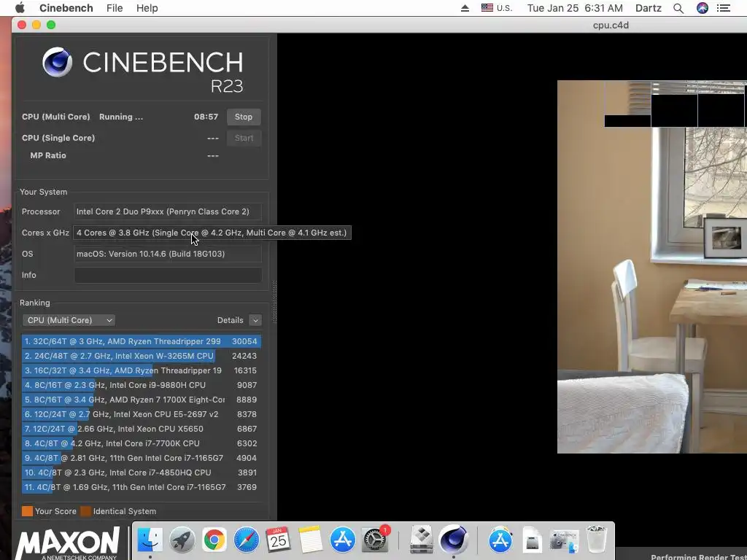The width and height of the screenshot is (747, 560).
Task: Open Notification Center list icon
Action: pos(723,8)
